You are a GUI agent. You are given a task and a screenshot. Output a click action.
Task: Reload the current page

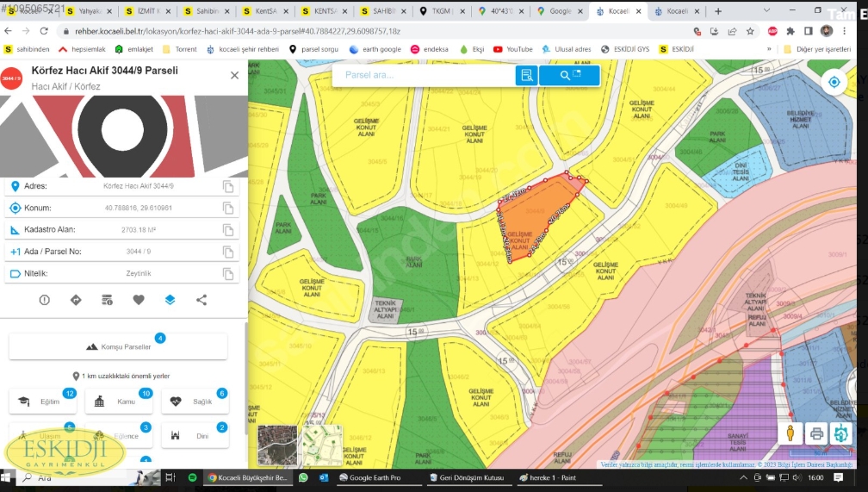(x=44, y=31)
